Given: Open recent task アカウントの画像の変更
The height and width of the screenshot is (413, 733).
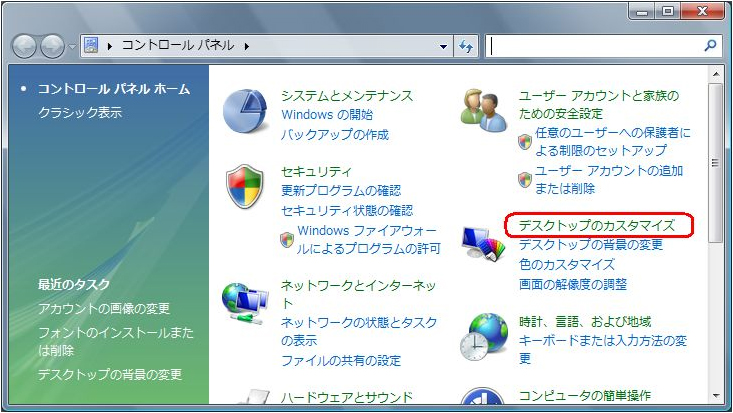Looking at the screenshot, I should [104, 309].
